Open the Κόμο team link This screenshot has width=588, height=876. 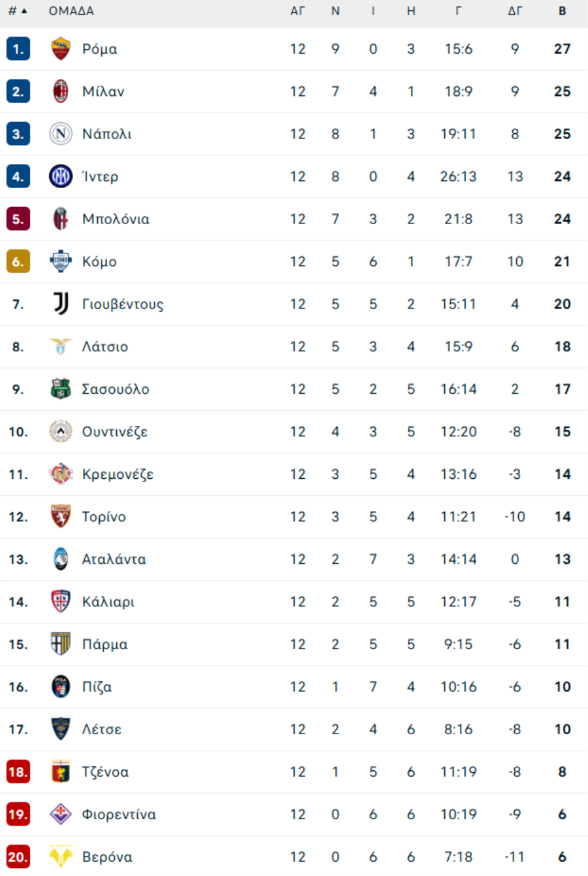pos(99,261)
